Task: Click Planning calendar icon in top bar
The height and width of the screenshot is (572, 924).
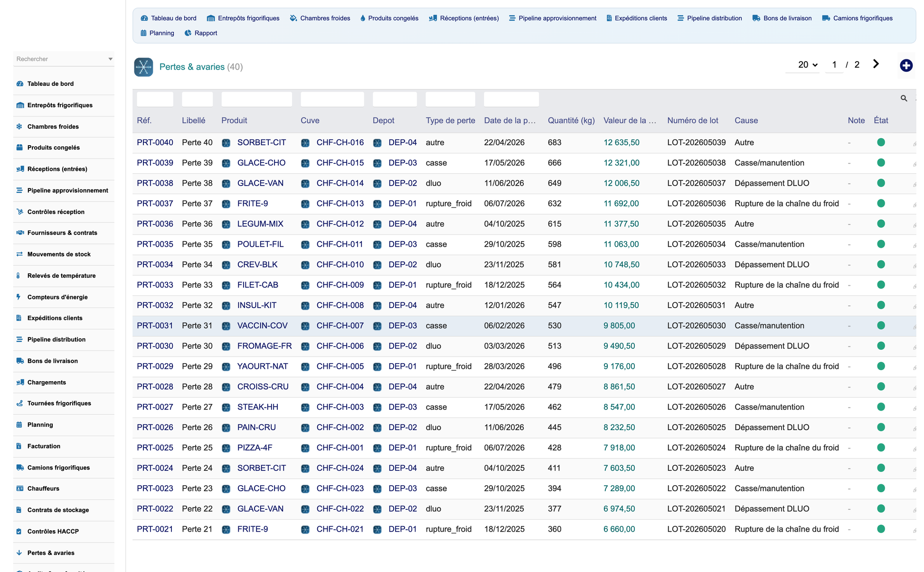Action: [x=143, y=33]
